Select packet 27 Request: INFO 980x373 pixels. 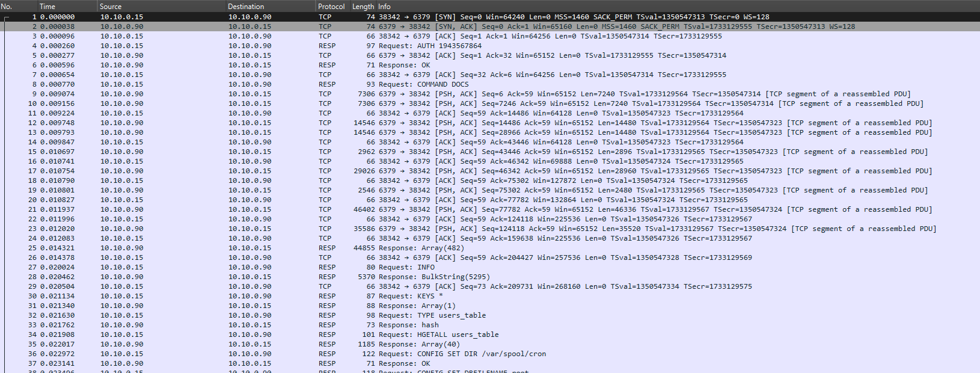[x=490, y=267]
